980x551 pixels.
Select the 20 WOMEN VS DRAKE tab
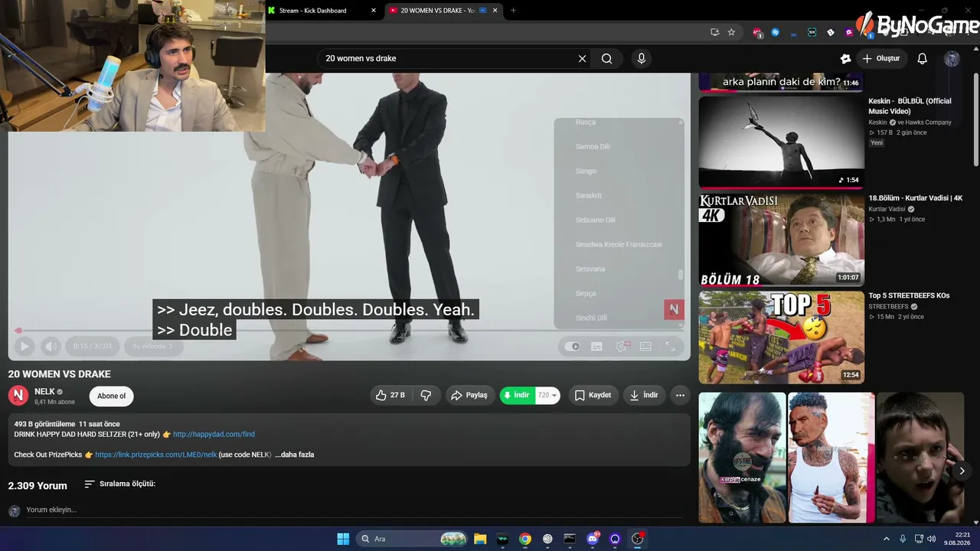click(x=436, y=11)
